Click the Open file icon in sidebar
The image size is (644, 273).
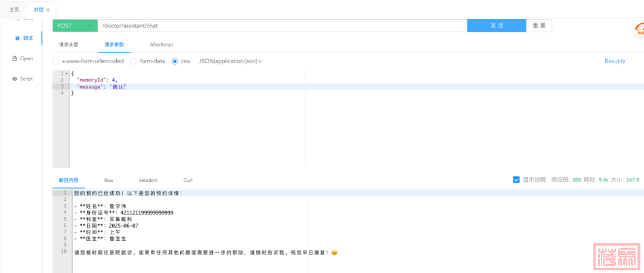tap(15, 58)
